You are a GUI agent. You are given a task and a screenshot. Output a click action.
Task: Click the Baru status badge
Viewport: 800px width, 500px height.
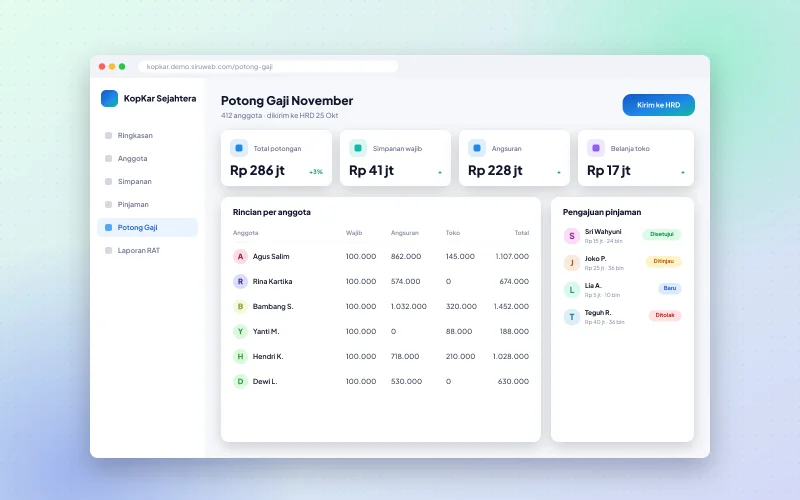669,288
